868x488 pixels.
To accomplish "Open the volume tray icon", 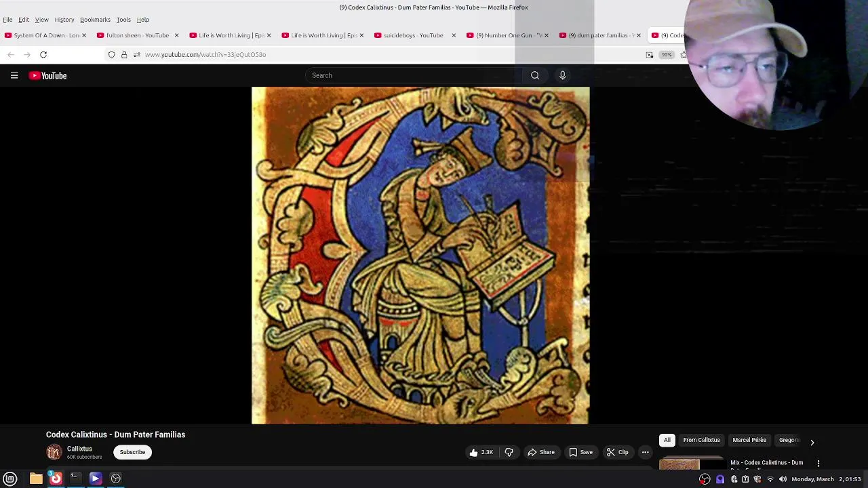I will click(783, 479).
